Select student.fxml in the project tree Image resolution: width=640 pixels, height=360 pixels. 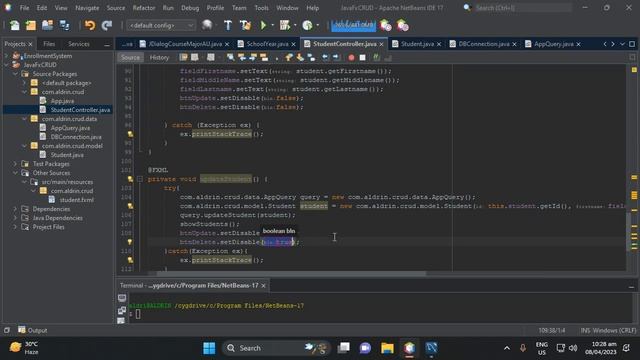point(76,200)
